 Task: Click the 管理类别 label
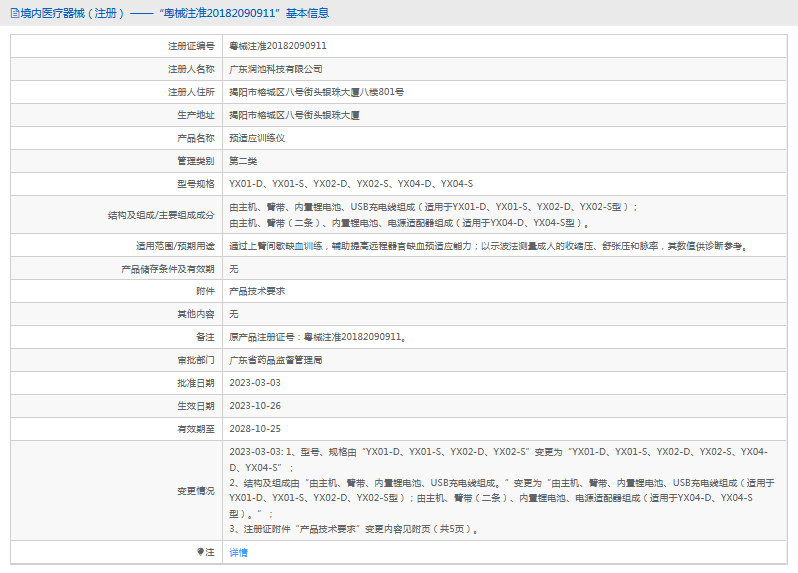tap(196, 161)
